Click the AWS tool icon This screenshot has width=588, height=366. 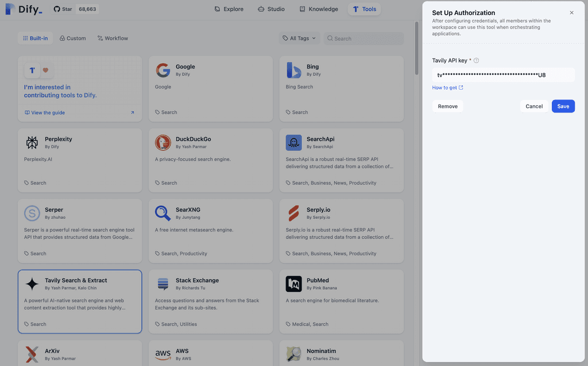(163, 354)
